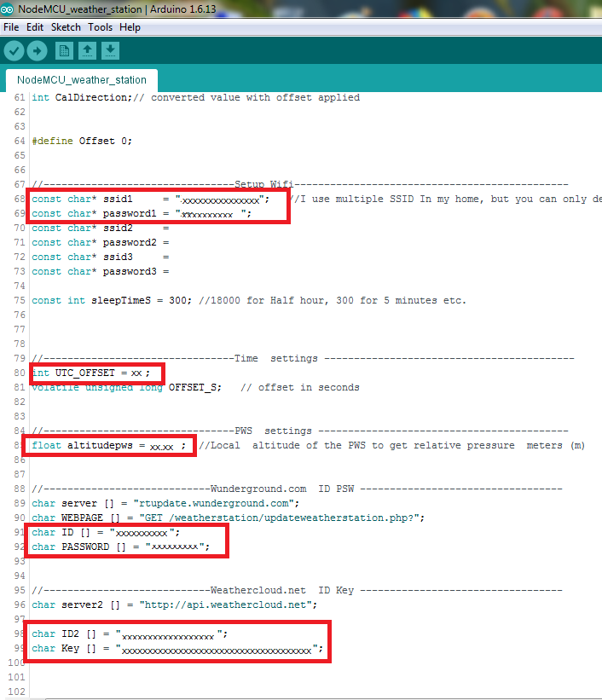602x700 pixels.
Task: Open the Edit menu
Action: (35, 27)
